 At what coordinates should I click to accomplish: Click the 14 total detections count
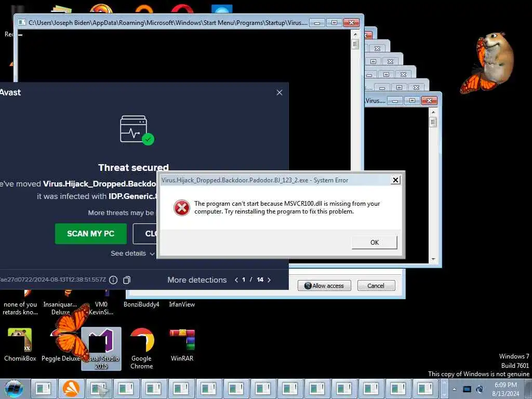click(260, 280)
